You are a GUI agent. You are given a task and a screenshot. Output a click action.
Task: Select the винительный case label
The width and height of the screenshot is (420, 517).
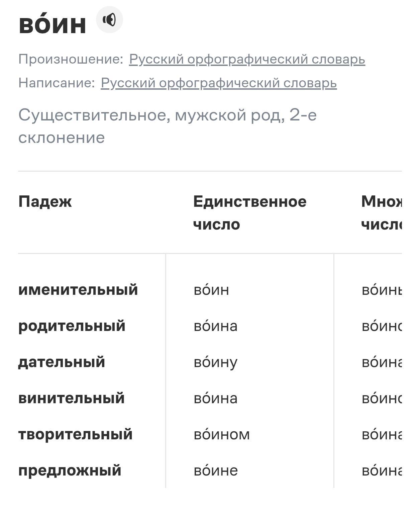pyautogui.click(x=71, y=398)
